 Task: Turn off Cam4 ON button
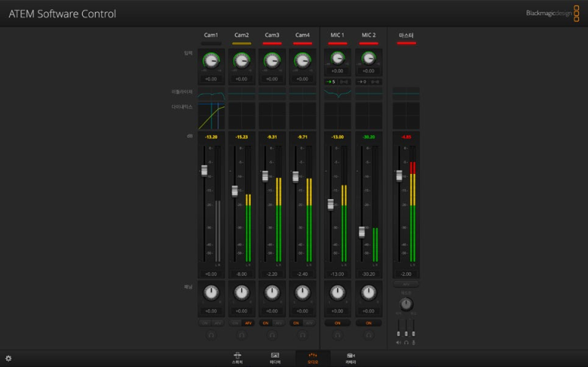(x=296, y=323)
